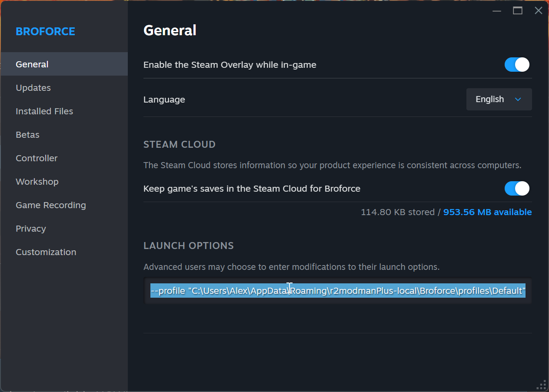Viewport: 549px width, 392px height.
Task: Open the Language dropdown set to English
Action: [x=499, y=100]
